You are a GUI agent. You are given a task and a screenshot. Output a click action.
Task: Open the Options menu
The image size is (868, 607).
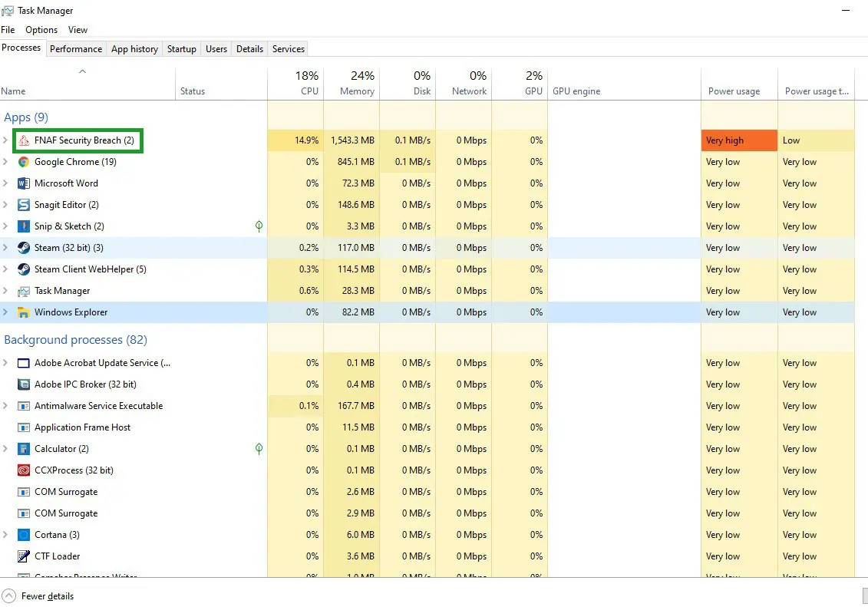pyautogui.click(x=41, y=30)
